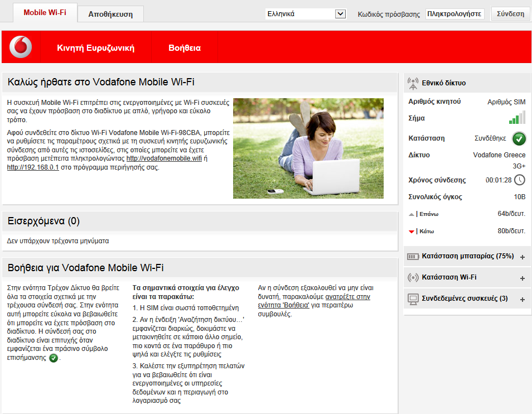
Task: Follow the ανατρέξτε στην ενότητα 'Βοήθεια' link
Action: coord(314,301)
